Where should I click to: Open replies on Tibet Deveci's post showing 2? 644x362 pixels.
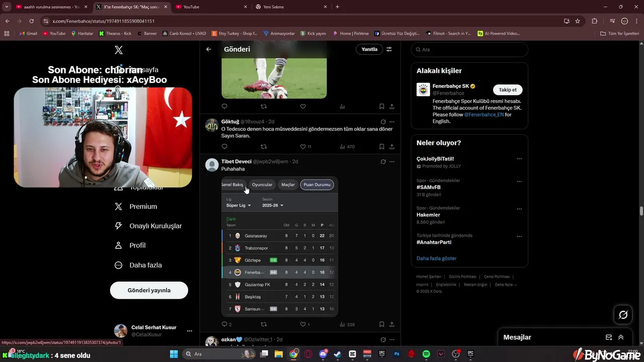tap(226, 324)
